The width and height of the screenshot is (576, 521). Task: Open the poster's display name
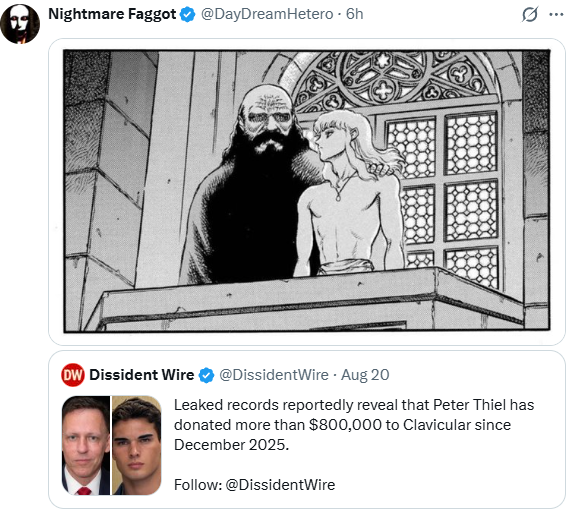112,14
